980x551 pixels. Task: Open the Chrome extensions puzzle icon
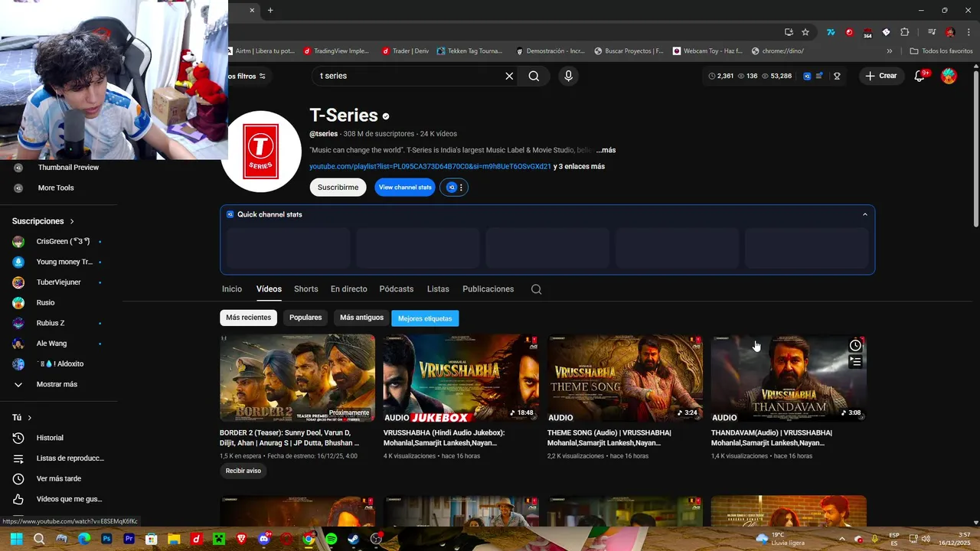coord(905,32)
